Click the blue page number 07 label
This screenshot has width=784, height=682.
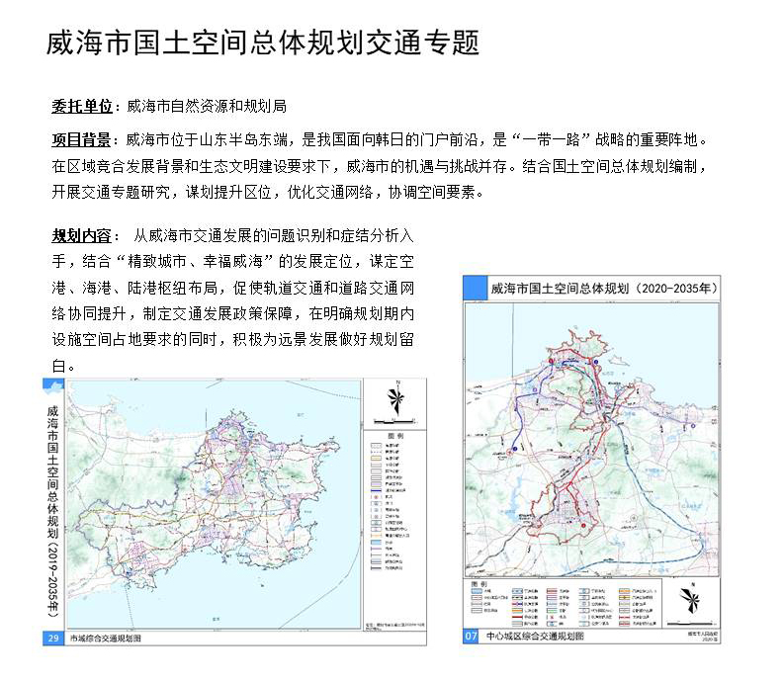[471, 636]
